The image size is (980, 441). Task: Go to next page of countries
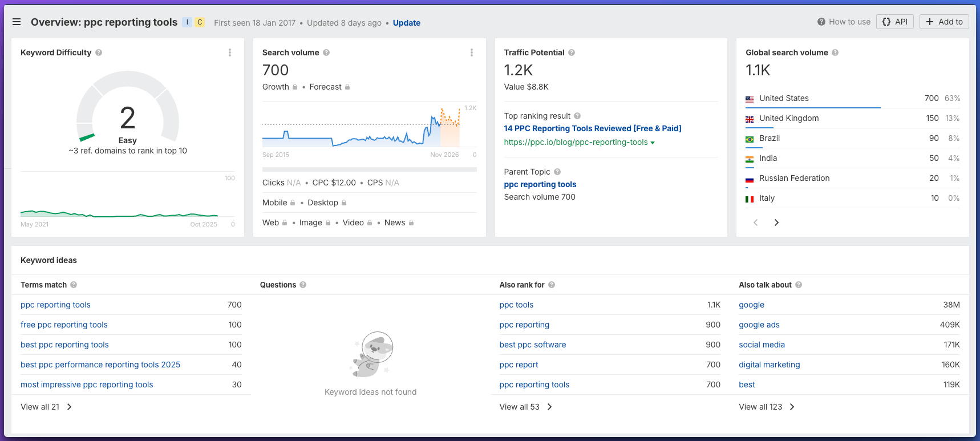[776, 222]
